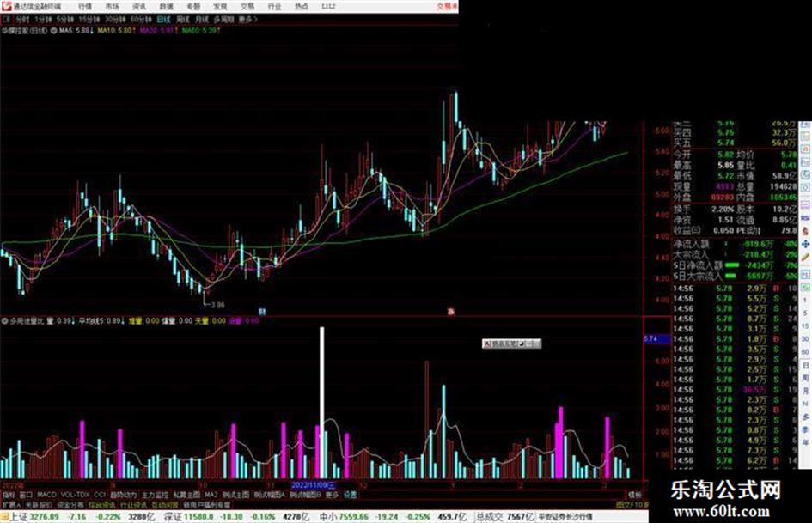Switch to 30-minute period via sidebar '30'
812x523 pixels.
click(x=805, y=339)
